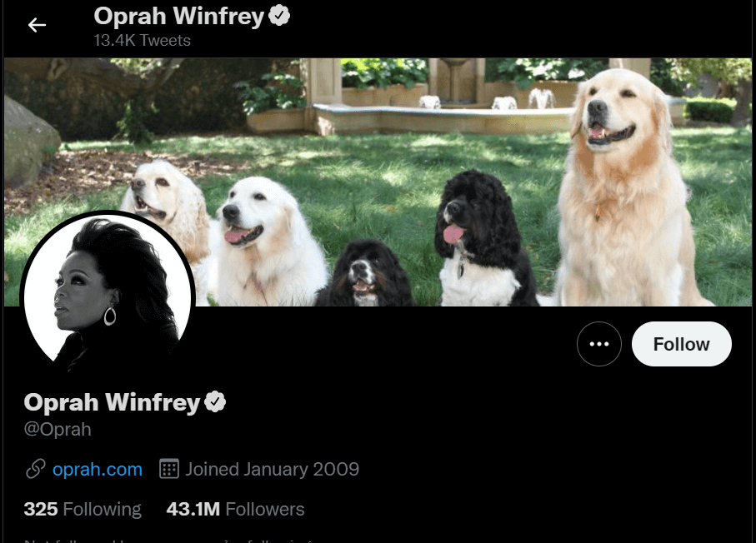Click the verified badge beside the profile name
Viewport: 756px width, 543px height.
pyautogui.click(x=215, y=401)
